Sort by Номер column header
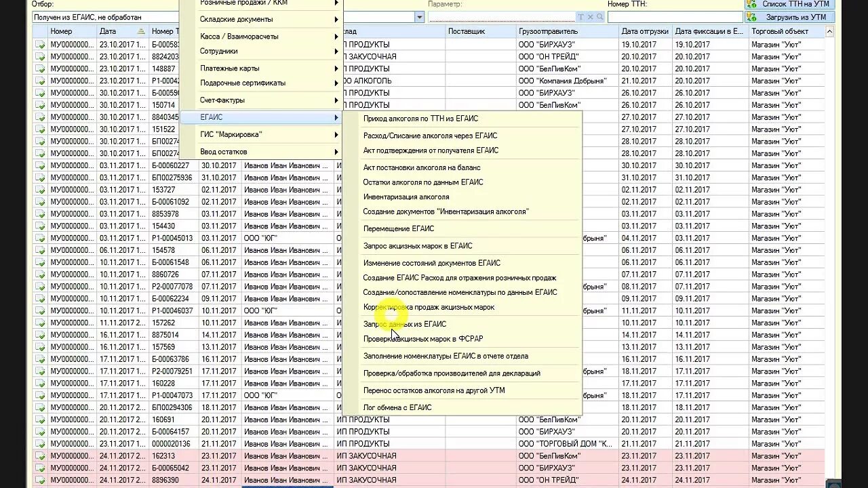The height and width of the screenshot is (488, 868). tap(73, 32)
